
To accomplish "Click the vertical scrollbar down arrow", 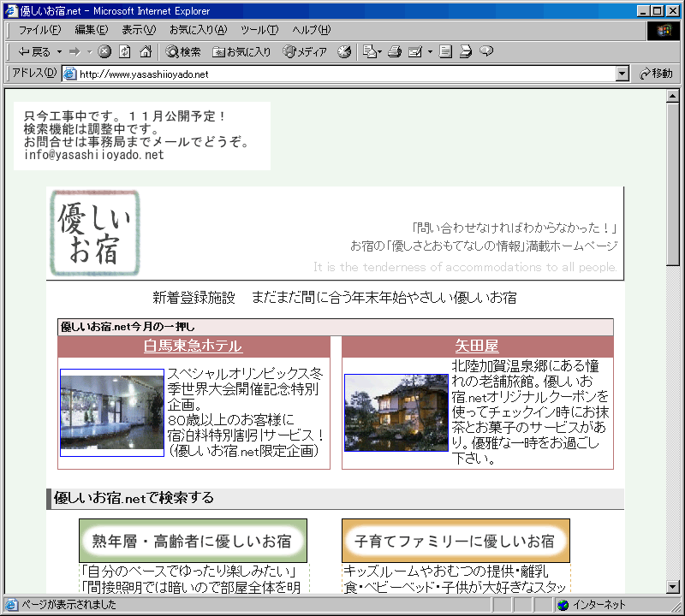I will pos(673,587).
